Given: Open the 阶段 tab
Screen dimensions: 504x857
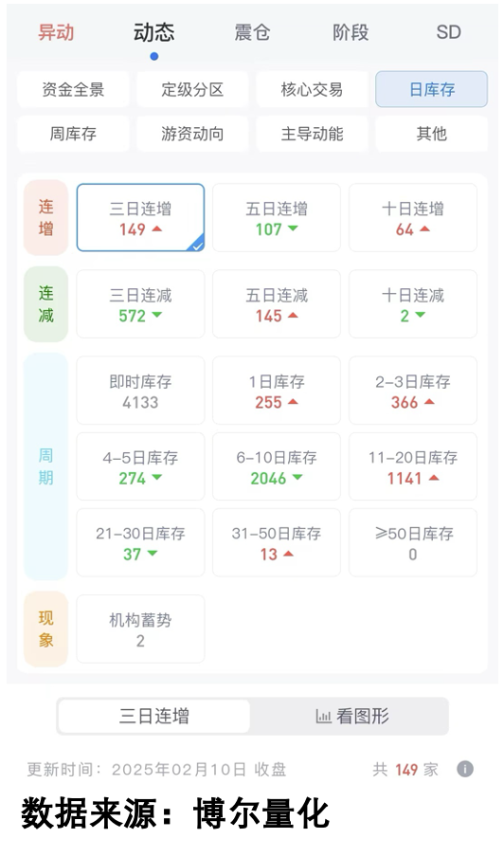Looking at the screenshot, I should (351, 32).
